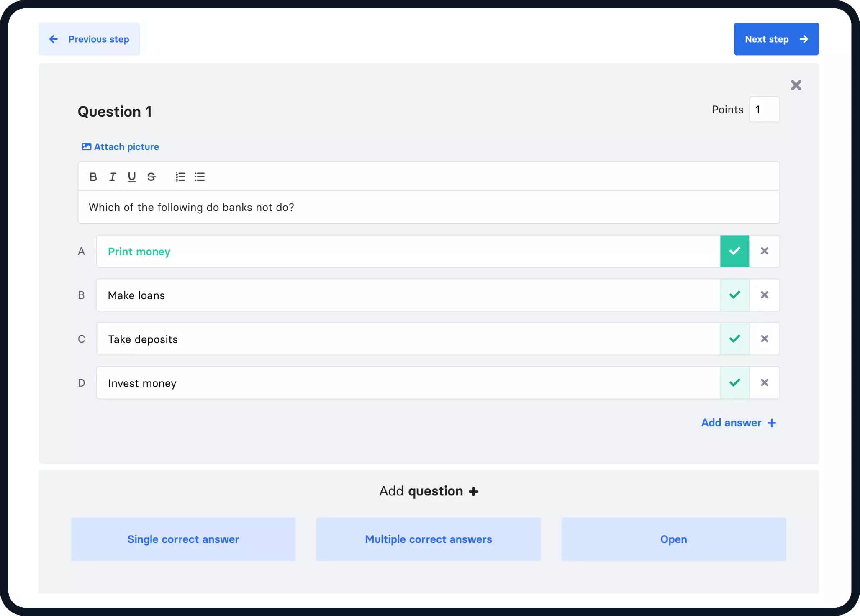Click the Bold formatting icon
This screenshot has width=860, height=616.
click(x=92, y=177)
